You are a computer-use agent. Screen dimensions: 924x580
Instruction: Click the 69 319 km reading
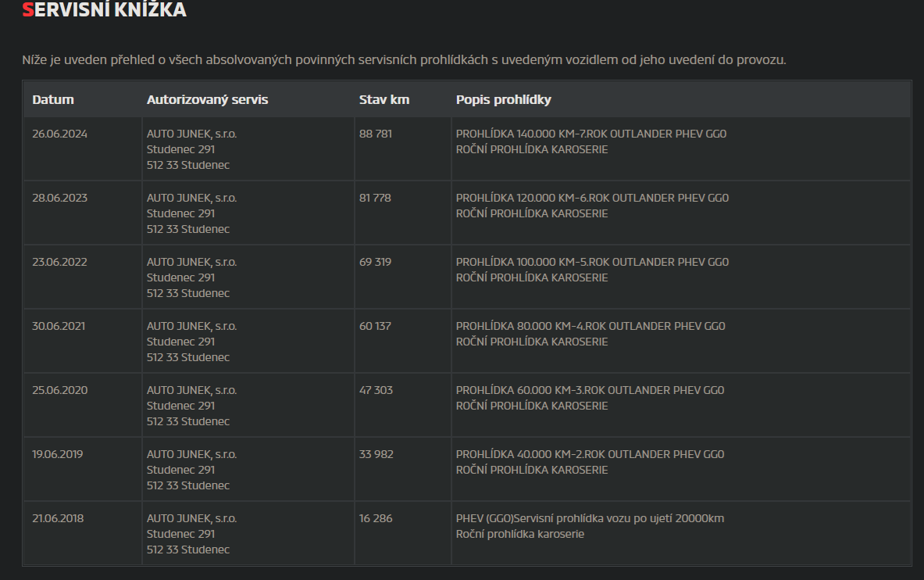point(375,262)
